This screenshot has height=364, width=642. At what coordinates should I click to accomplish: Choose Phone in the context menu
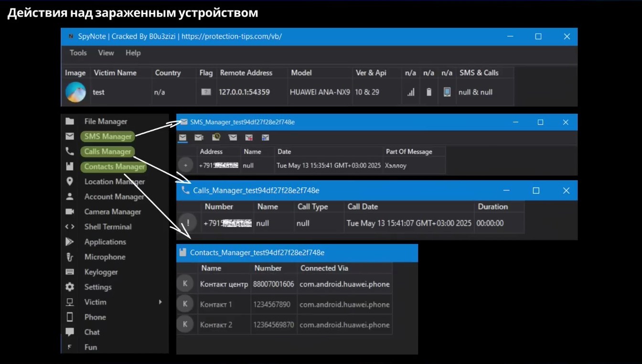(95, 317)
